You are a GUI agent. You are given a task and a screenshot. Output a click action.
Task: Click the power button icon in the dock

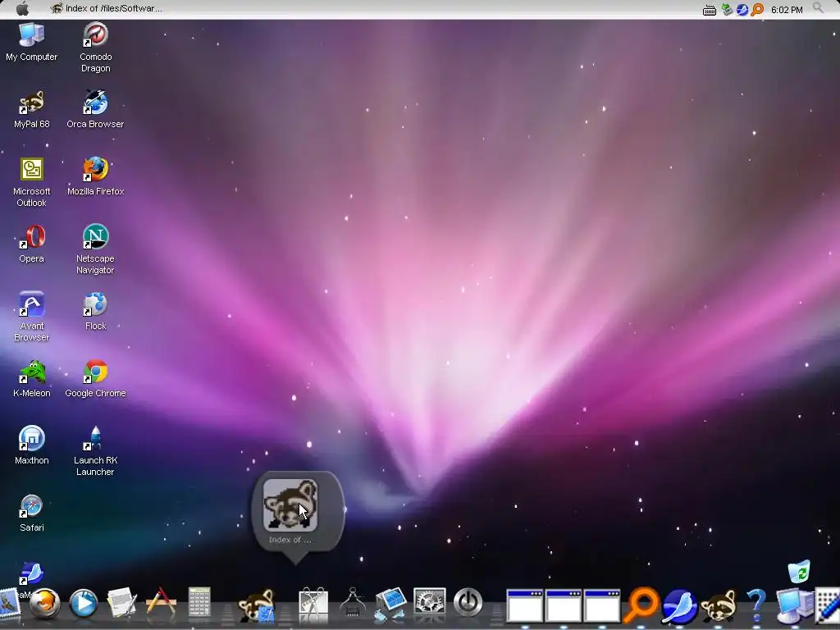click(x=468, y=603)
